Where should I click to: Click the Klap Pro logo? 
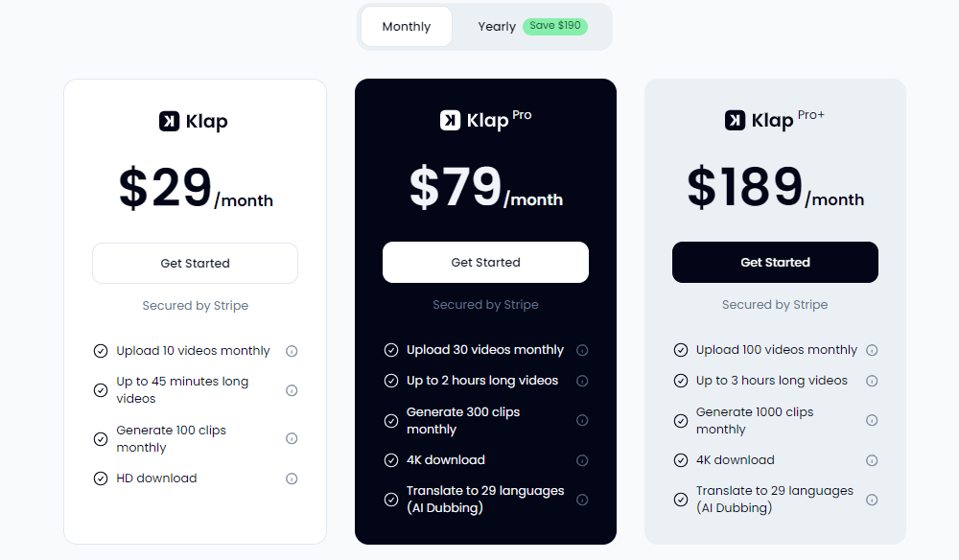point(485,120)
